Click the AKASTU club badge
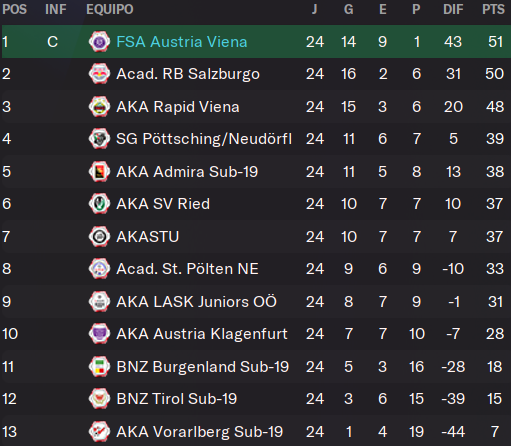This screenshot has width=511, height=446. point(99,237)
